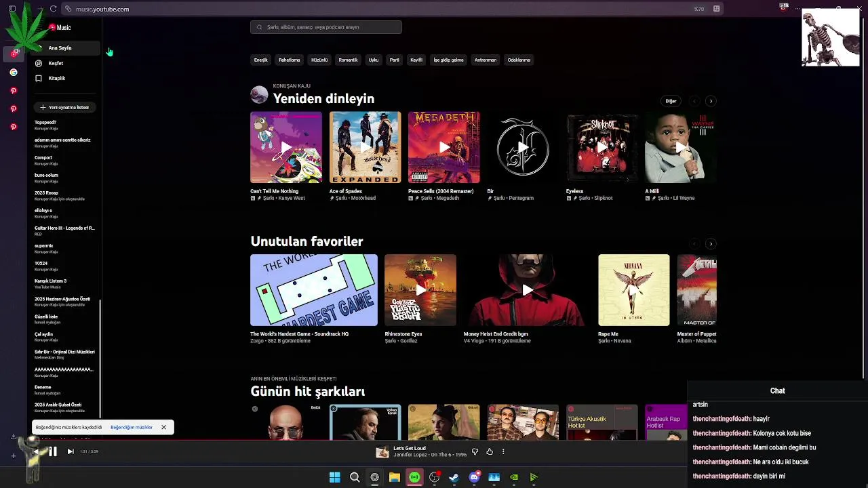Play A Milli Lil Wayne thumbnail

click(x=681, y=148)
